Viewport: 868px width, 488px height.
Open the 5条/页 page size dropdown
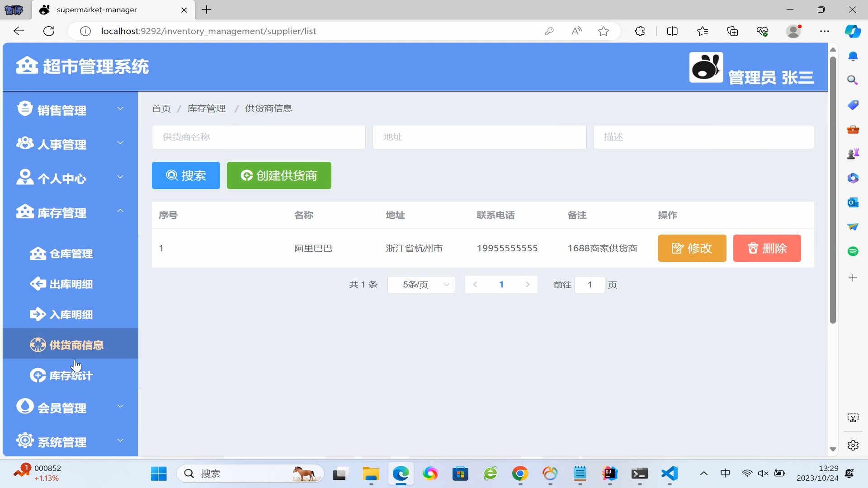click(421, 285)
